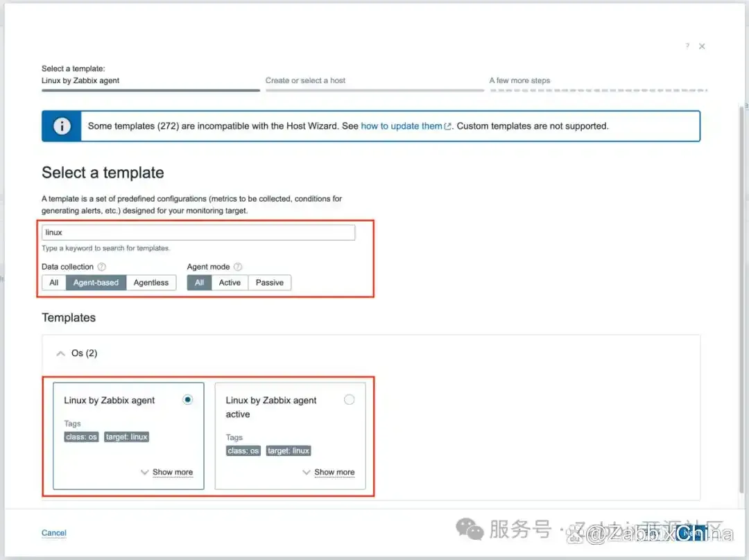This screenshot has width=749, height=560.
Task: Select the Linux by Zabbix agent radio button
Action: pos(188,400)
